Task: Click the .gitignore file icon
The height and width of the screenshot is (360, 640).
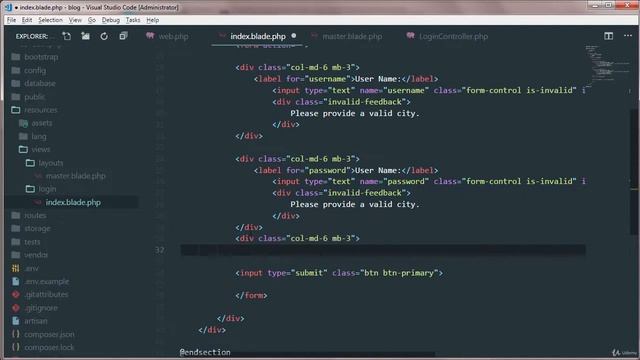Action: click(x=16, y=308)
